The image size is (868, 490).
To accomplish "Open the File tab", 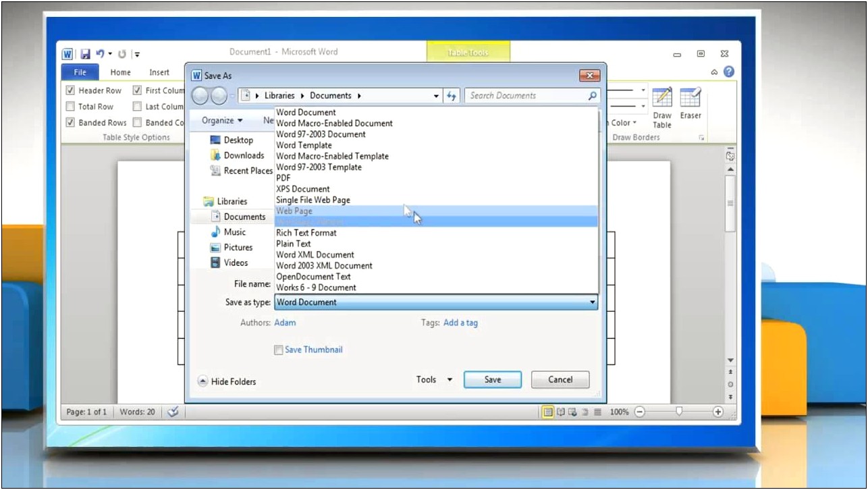I will coord(80,72).
